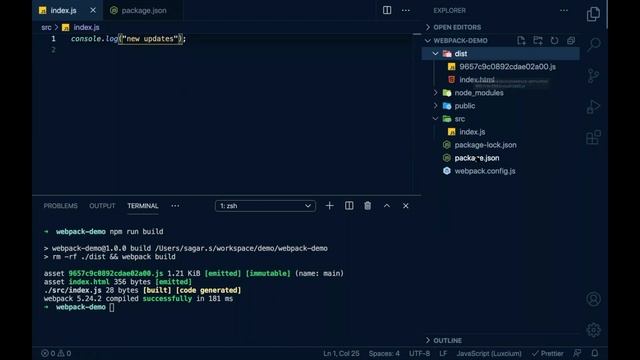Viewport: 640px width, 360px height.
Task: Open the Search activity bar icon
Action: [x=594, y=44]
